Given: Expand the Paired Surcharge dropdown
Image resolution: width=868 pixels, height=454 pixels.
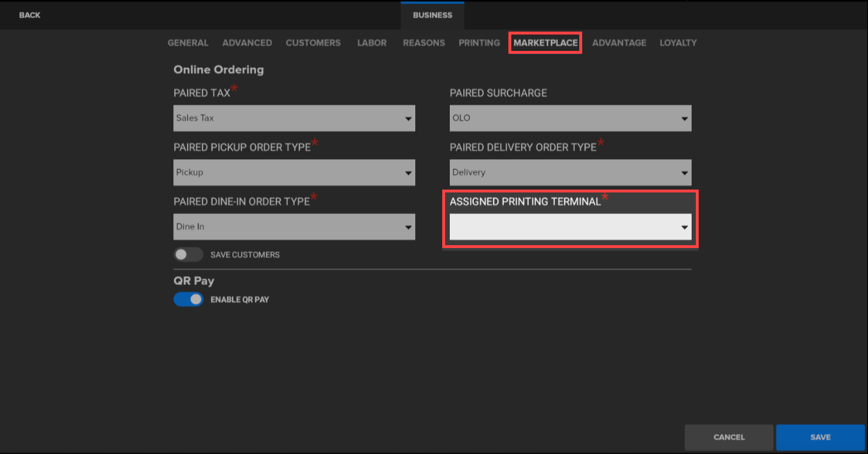Looking at the screenshot, I should [570, 118].
